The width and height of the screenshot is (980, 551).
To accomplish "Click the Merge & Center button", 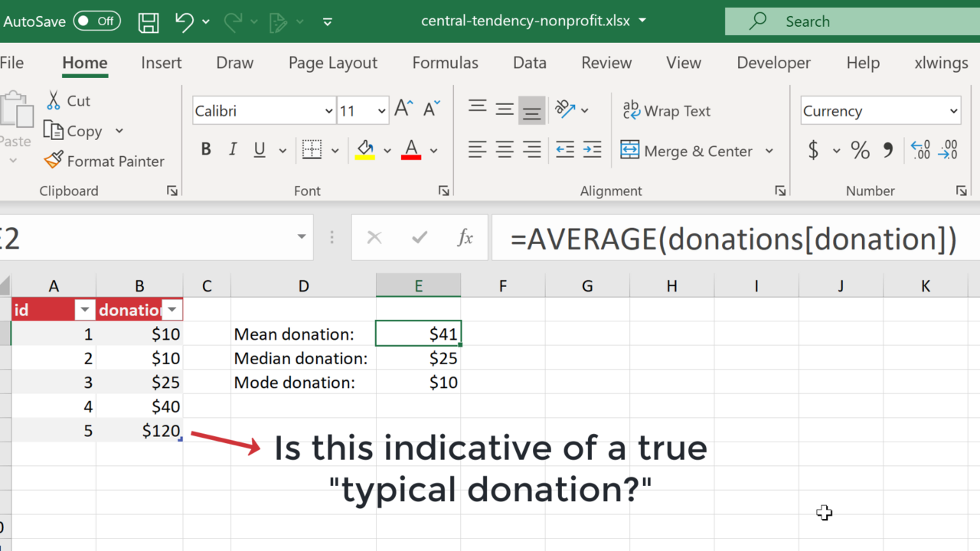I will click(686, 151).
